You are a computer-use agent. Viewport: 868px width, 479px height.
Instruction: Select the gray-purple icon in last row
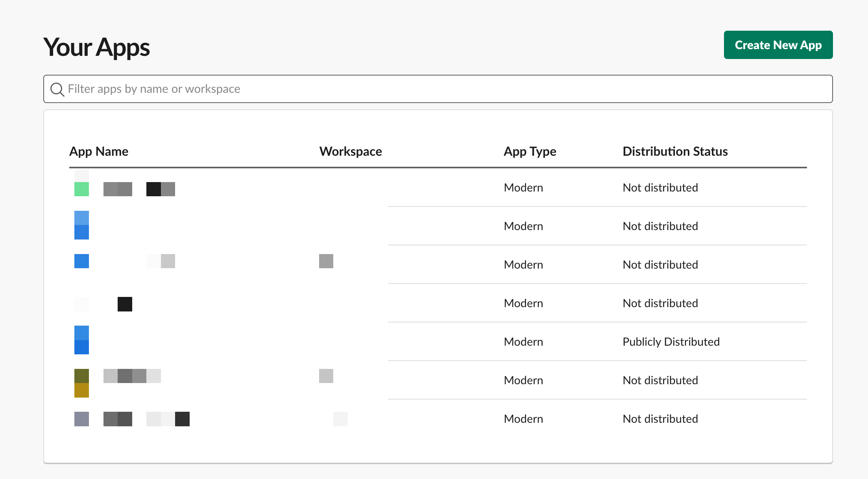[x=81, y=419]
